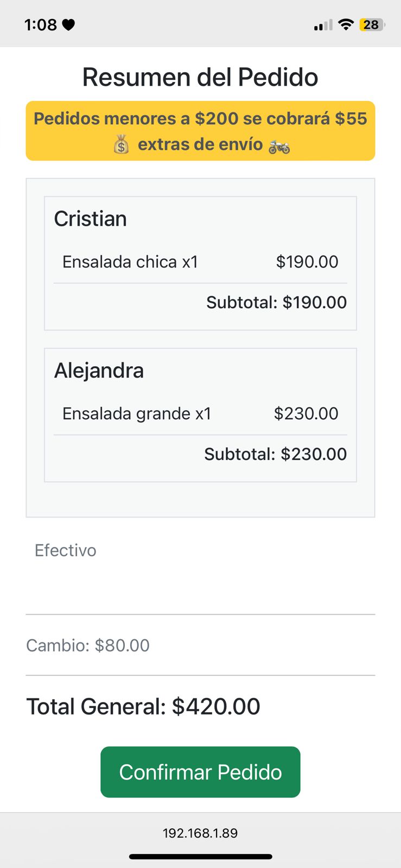The image size is (401, 868).
Task: Tap the Cambio: $80.00 text
Action: click(88, 645)
